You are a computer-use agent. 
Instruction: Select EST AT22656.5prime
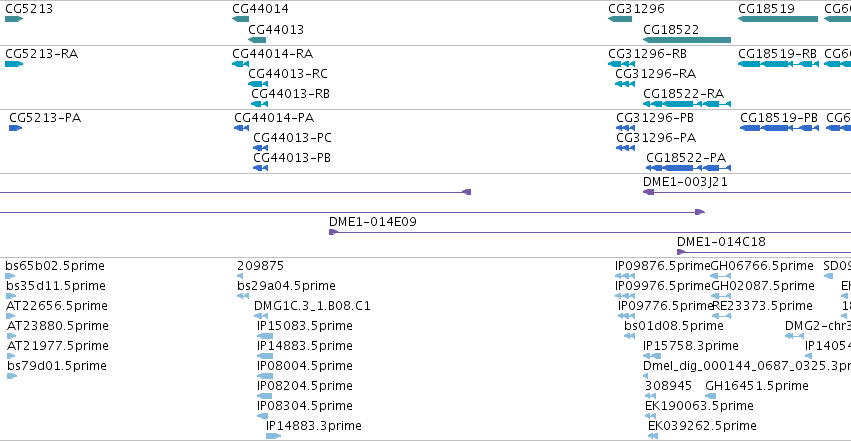pos(56,306)
